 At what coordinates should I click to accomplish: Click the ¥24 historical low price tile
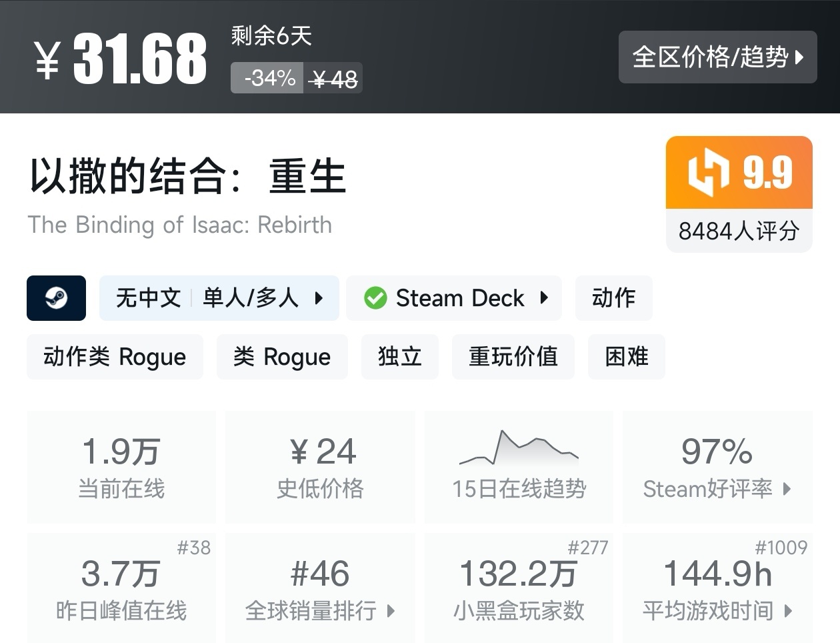pyautogui.click(x=320, y=467)
